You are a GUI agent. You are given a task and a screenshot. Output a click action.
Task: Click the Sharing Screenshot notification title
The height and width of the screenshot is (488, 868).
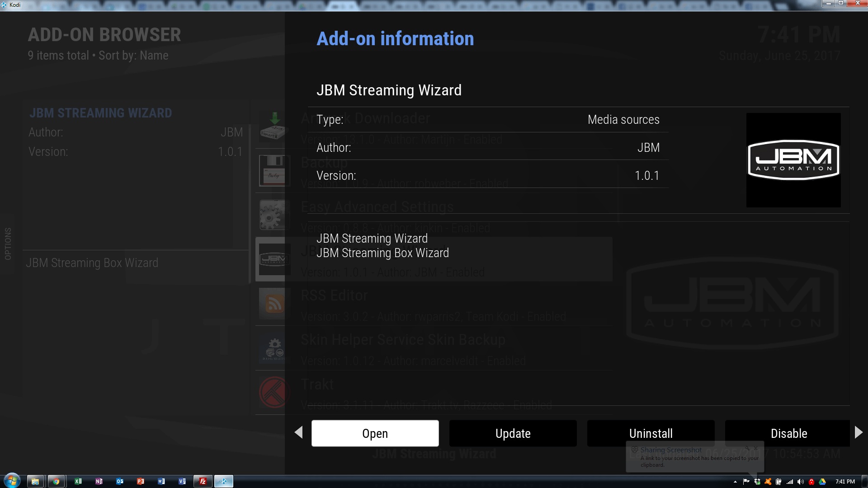671,450
